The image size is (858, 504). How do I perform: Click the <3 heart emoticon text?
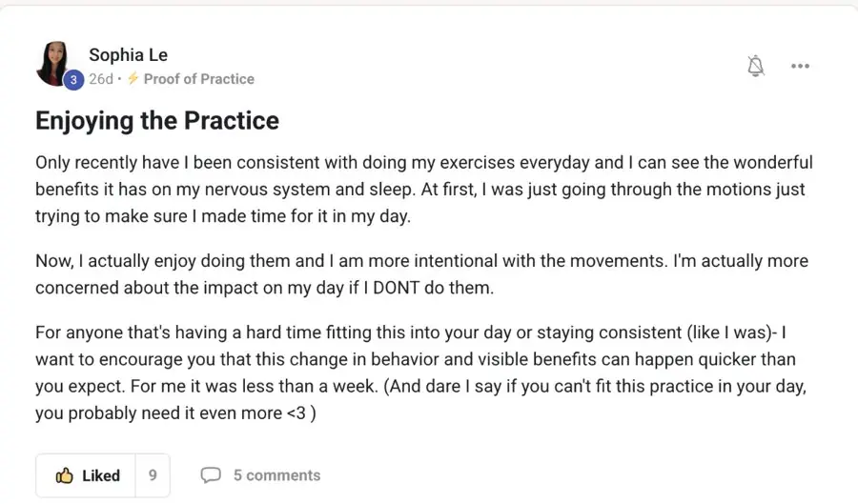pyautogui.click(x=296, y=413)
